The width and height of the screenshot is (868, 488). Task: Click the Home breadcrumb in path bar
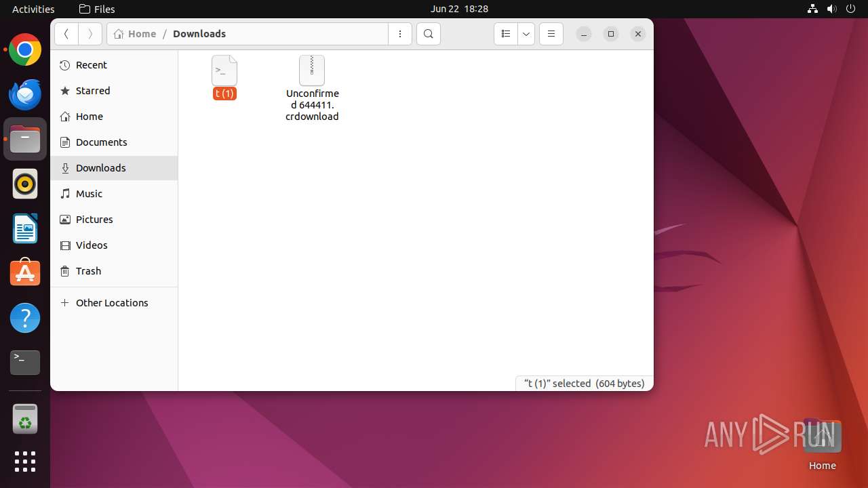point(135,34)
